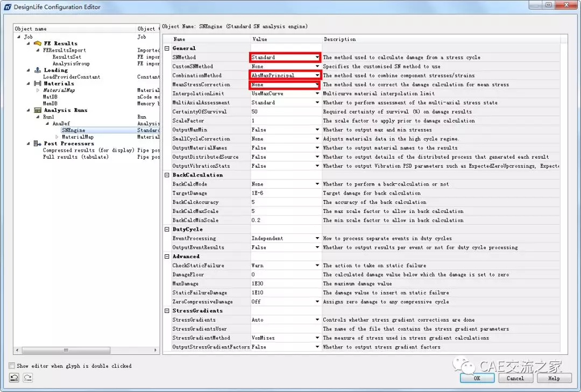Image resolution: width=581 pixels, height=392 pixels.
Task: Click the OK button
Action: point(477,379)
